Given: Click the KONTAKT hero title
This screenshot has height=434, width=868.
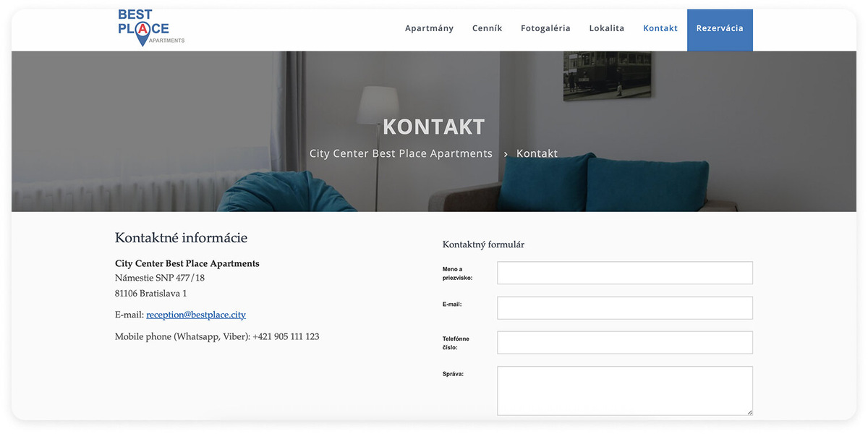Looking at the screenshot, I should click(433, 127).
